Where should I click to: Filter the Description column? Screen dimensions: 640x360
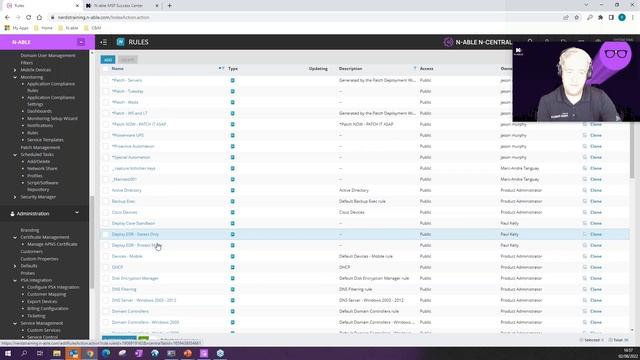[415, 69]
